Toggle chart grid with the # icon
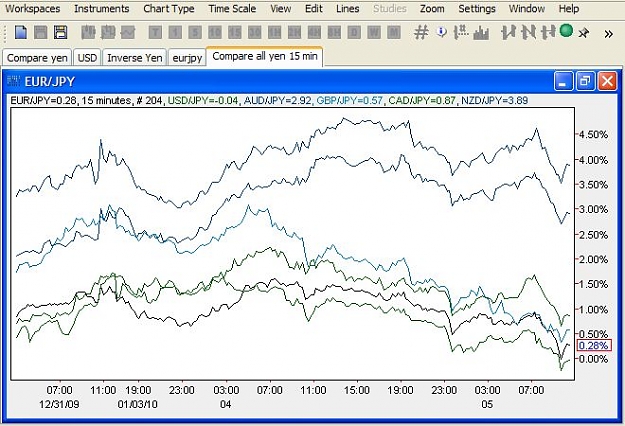625x426 pixels. coord(421,32)
